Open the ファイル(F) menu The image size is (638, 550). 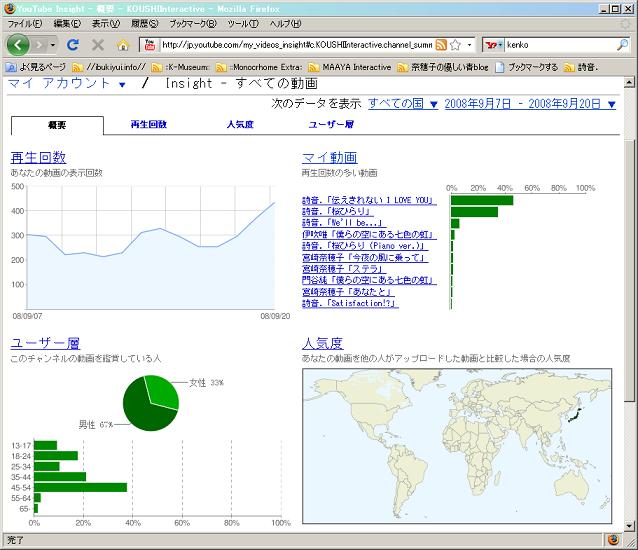tap(25, 24)
